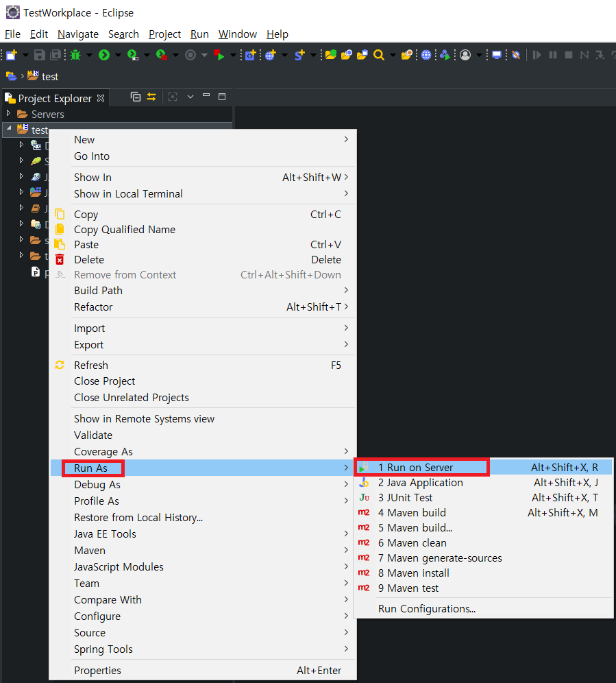Click the Focus on Active Task icon
The image size is (616, 683).
[173, 97]
